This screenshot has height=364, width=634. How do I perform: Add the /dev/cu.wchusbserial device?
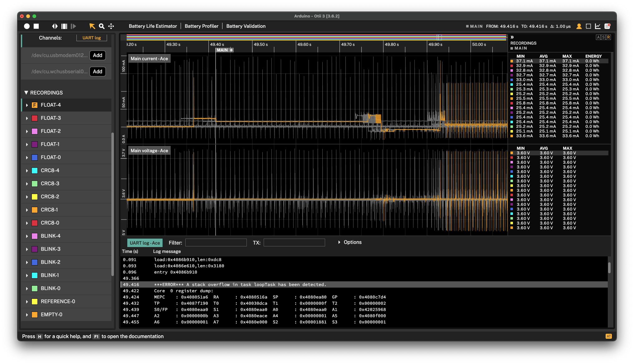98,71
